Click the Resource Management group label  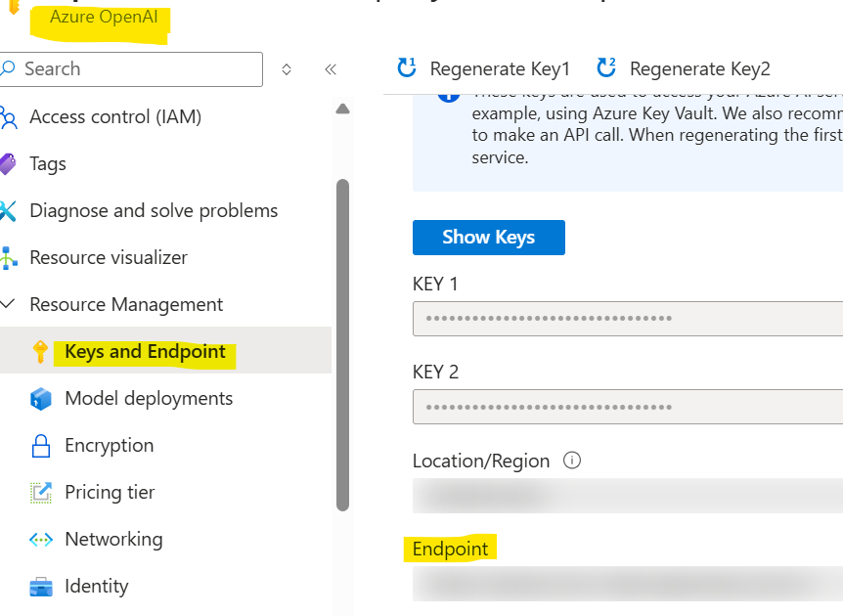tap(126, 304)
